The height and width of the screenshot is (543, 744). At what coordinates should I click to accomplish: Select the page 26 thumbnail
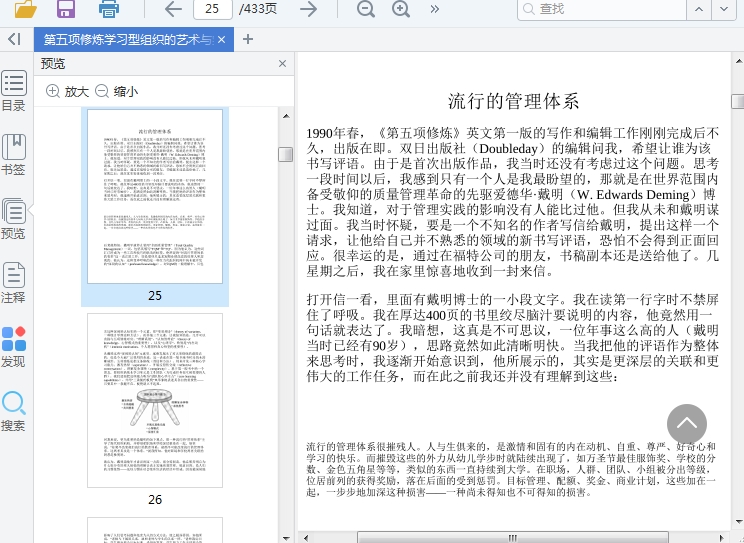155,400
